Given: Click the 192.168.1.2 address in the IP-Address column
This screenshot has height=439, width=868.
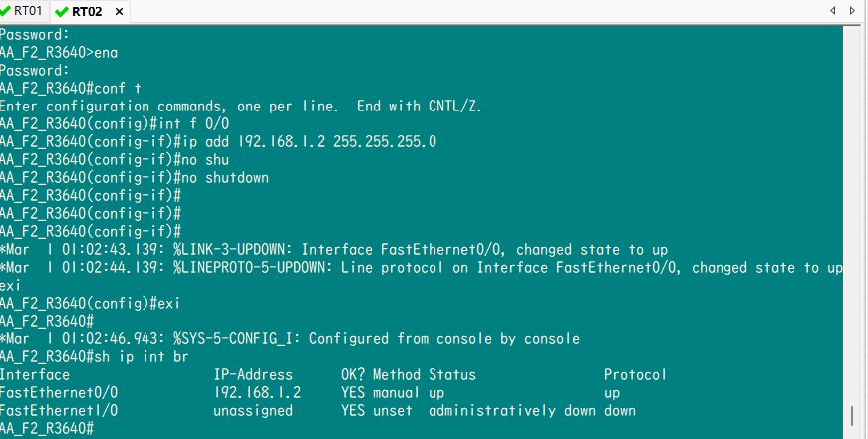Looking at the screenshot, I should [x=257, y=392].
